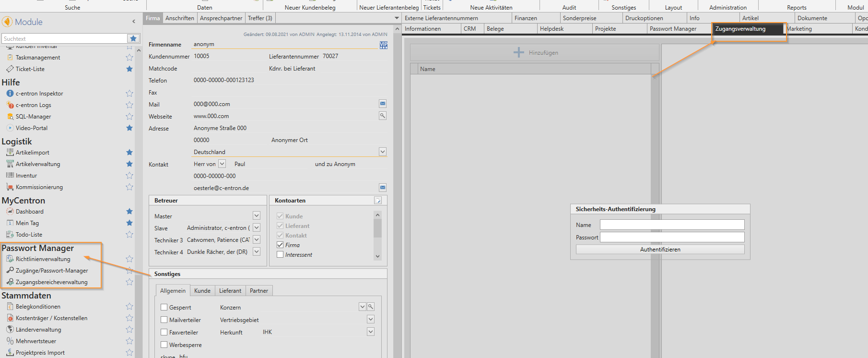Viewport: 868px width, 358px height.
Task: Click the VIP icon beside Firmenname
Action: coord(383,45)
